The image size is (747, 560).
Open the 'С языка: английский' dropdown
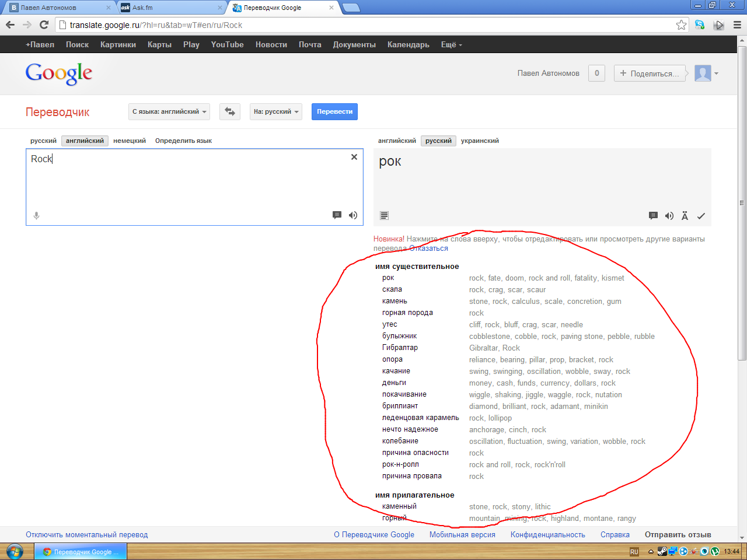[169, 111]
